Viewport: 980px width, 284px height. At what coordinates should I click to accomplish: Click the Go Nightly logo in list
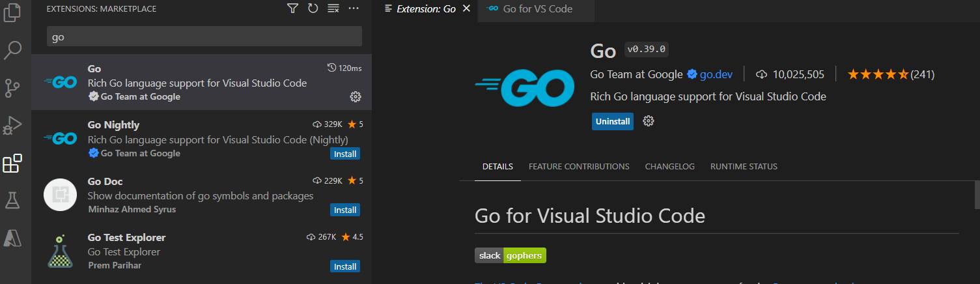[60, 138]
